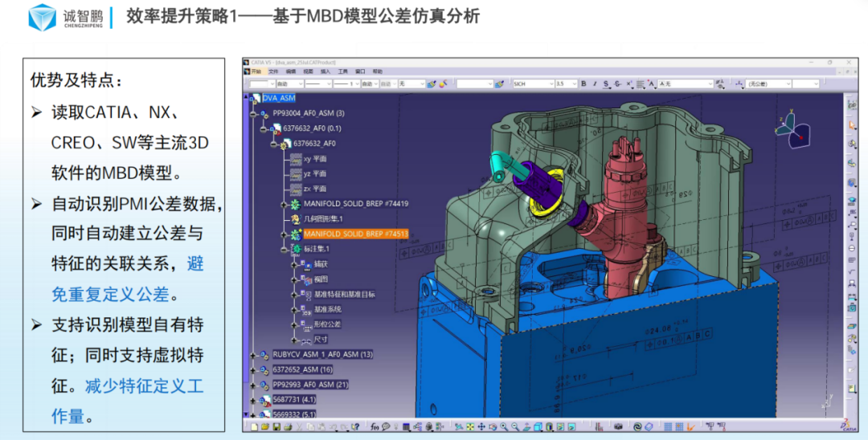
Task: Click the Capture camera icon in bottom toolbar
Action: coord(618,426)
